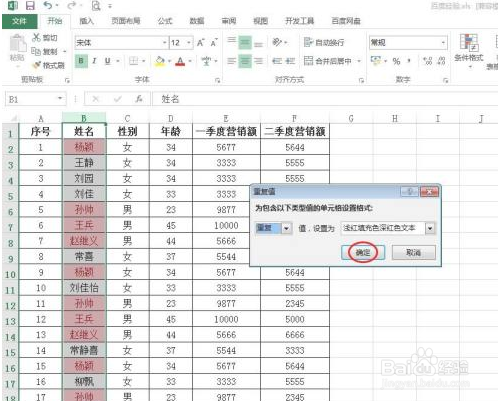Click the 确定 OK button in dialog
This screenshot has height=401, width=498.
[x=363, y=252]
